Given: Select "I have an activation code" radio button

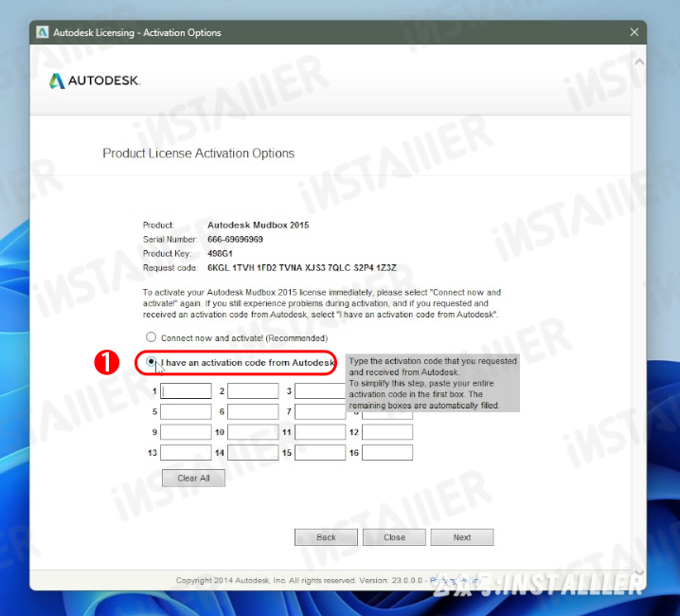Looking at the screenshot, I should pyautogui.click(x=151, y=361).
